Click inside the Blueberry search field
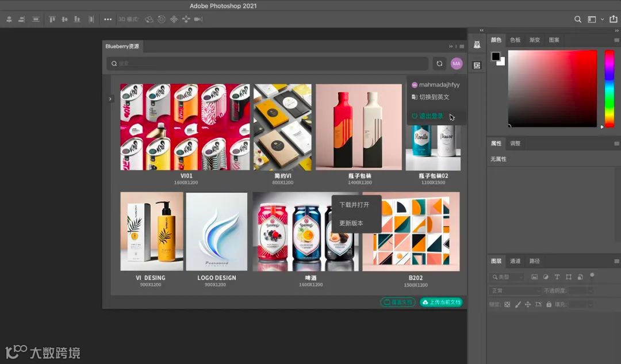Viewport: 621px width, 364px height. pyautogui.click(x=268, y=63)
